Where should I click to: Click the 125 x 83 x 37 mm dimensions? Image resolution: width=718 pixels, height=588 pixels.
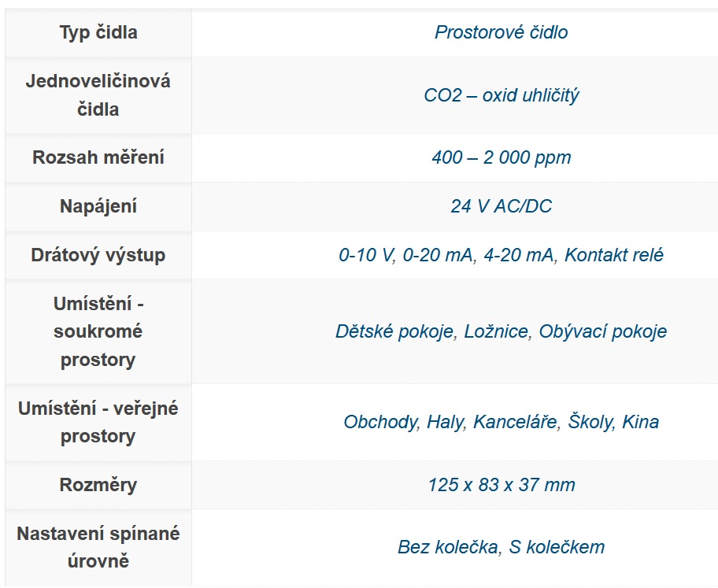point(501,485)
